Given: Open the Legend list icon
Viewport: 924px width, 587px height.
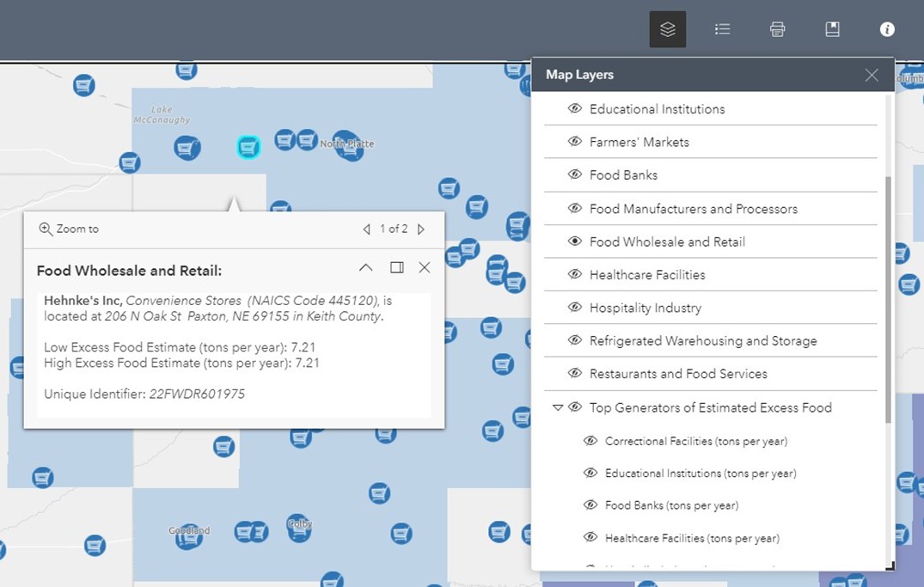Looking at the screenshot, I should click(722, 29).
